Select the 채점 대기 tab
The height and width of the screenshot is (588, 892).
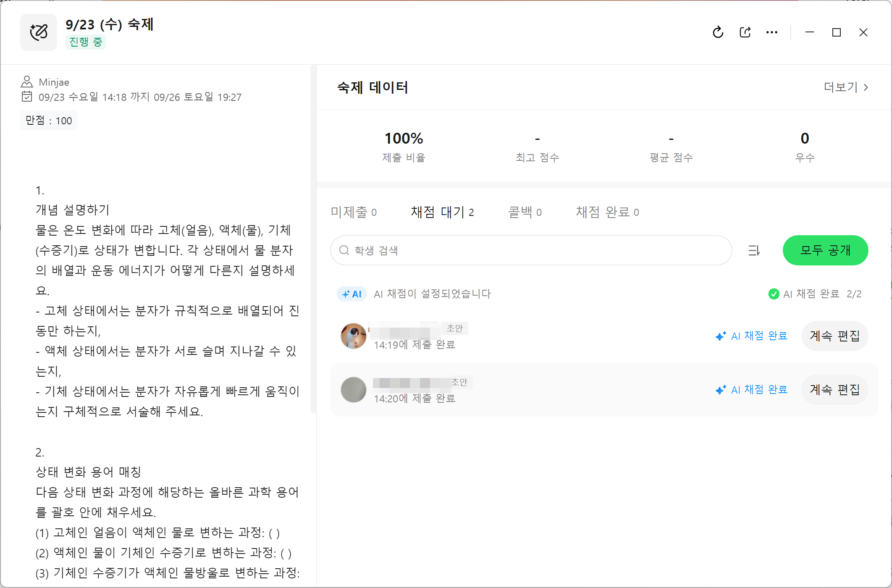pos(442,212)
